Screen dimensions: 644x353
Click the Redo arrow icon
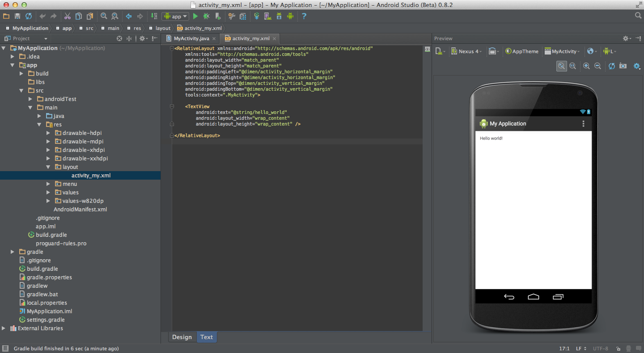coord(54,16)
